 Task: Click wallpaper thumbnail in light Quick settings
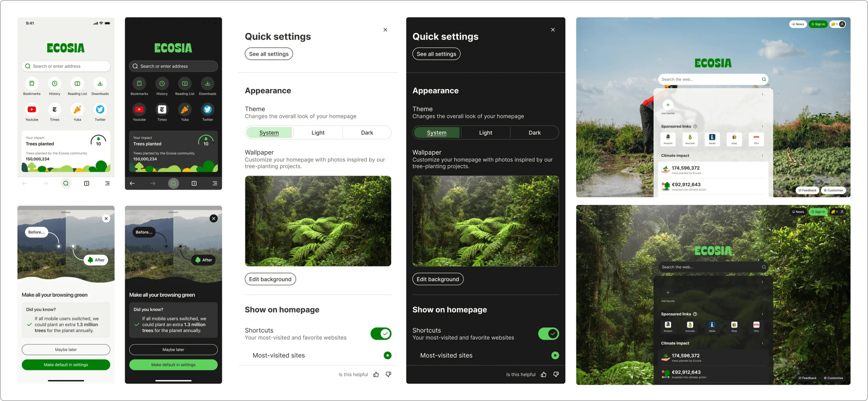point(318,221)
